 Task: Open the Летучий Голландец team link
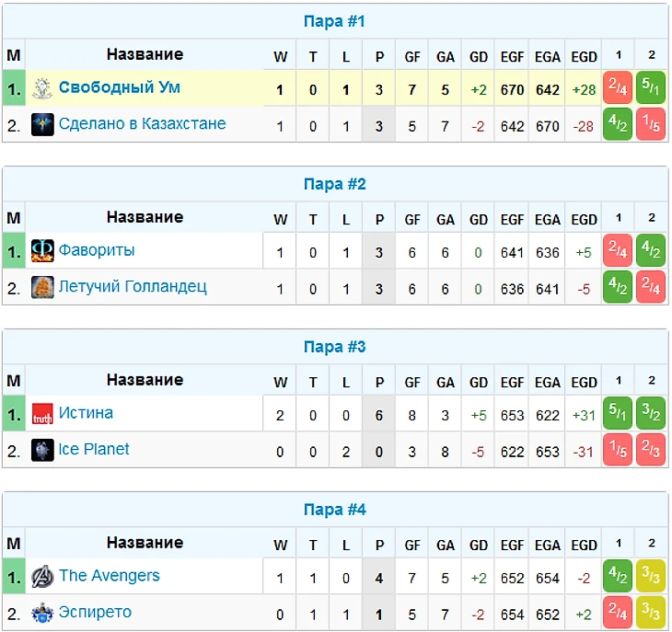coord(133,286)
